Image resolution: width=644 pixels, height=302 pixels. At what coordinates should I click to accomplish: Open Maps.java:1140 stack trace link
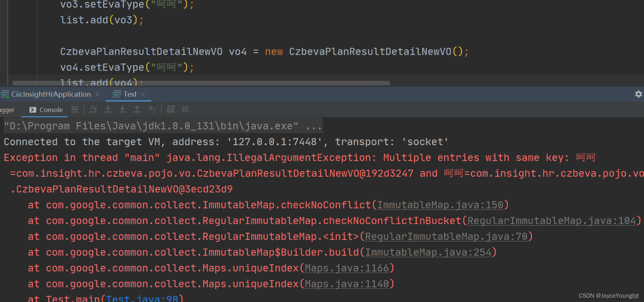(347, 284)
